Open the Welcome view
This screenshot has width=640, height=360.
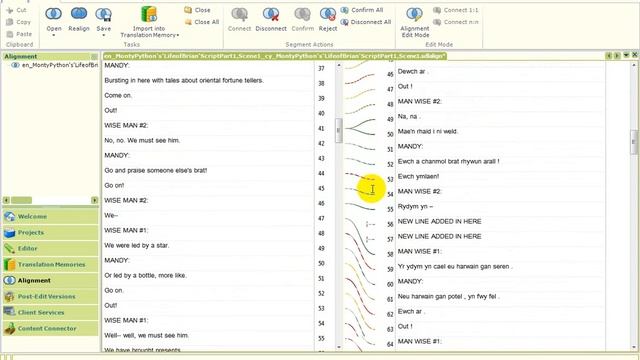(51, 216)
